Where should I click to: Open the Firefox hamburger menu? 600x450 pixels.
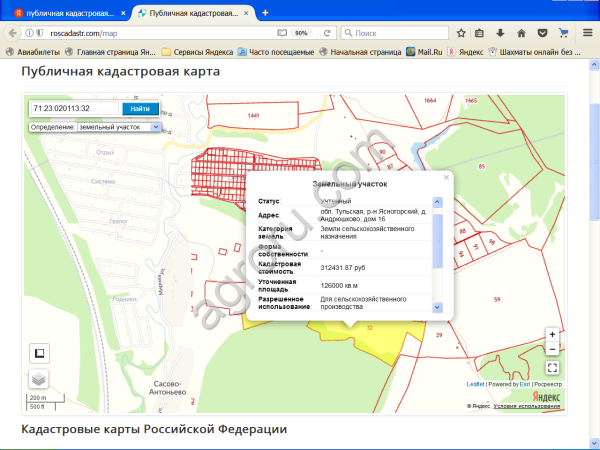click(x=588, y=33)
